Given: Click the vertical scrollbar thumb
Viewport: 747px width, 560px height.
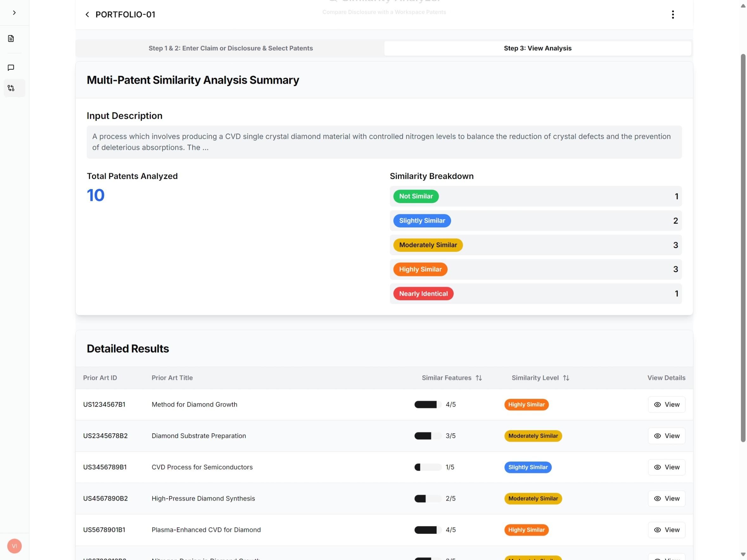Looking at the screenshot, I should (743, 248).
